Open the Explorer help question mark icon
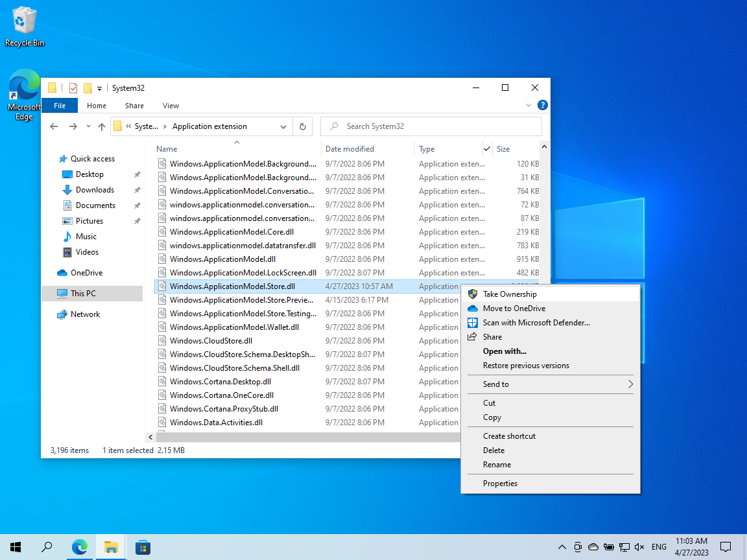 542,105
